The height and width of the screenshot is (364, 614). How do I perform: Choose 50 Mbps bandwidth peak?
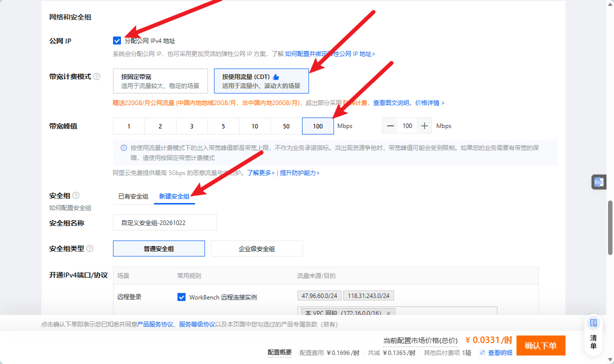(286, 126)
